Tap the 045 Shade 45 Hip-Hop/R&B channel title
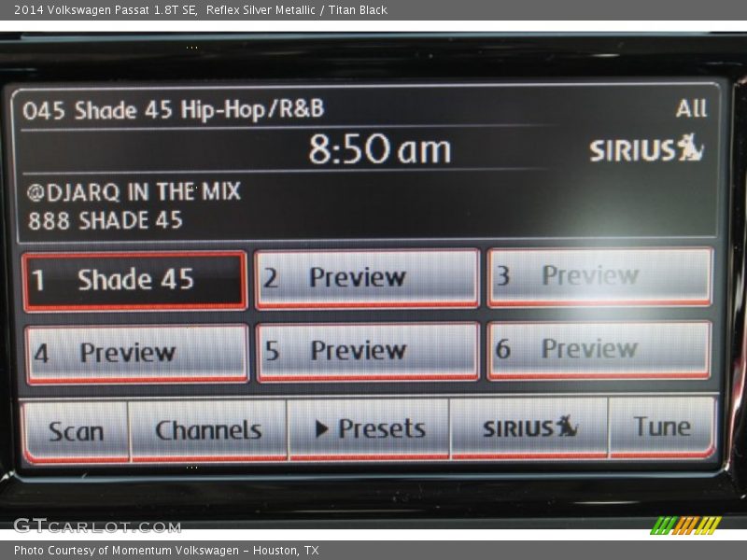This screenshot has width=747, height=560. (x=174, y=110)
